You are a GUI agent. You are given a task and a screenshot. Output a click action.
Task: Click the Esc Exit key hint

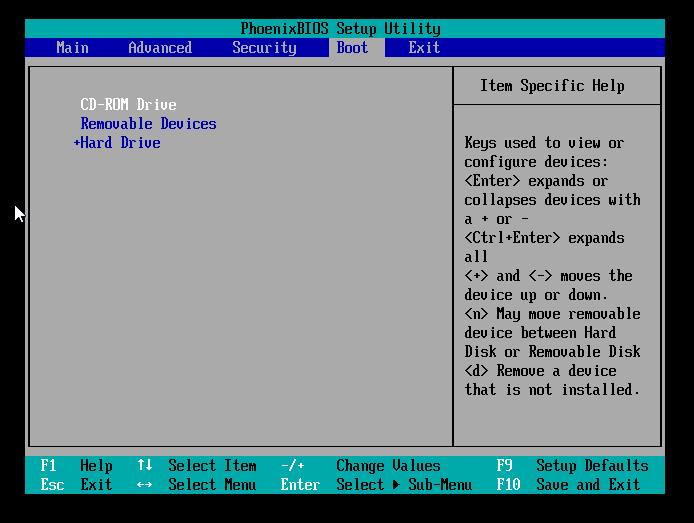click(76, 485)
